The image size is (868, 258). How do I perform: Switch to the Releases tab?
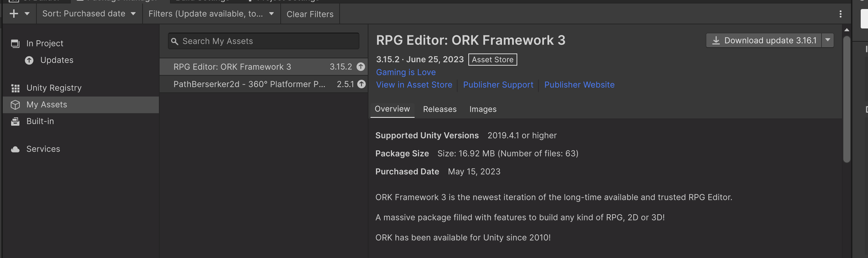[440, 109]
